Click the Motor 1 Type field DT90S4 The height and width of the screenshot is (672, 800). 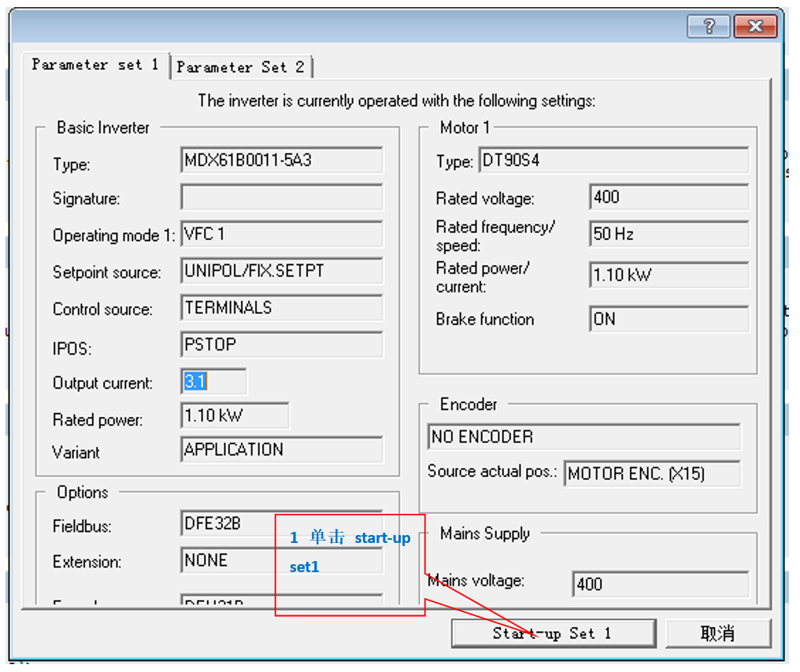point(613,161)
